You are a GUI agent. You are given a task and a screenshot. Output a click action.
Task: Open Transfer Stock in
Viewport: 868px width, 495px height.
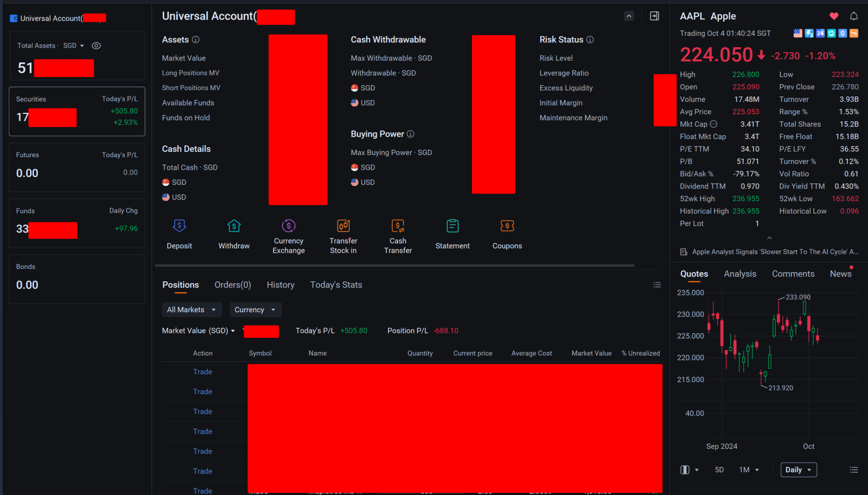point(343,226)
